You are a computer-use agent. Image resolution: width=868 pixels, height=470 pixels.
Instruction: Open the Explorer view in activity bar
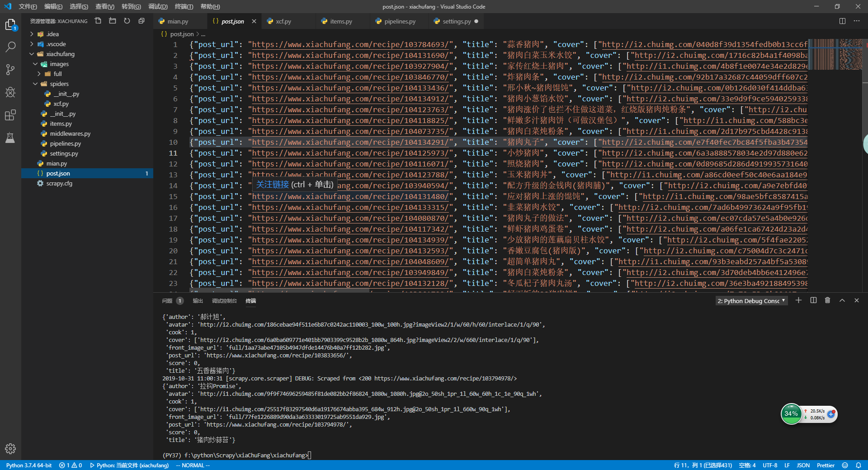(x=10, y=24)
